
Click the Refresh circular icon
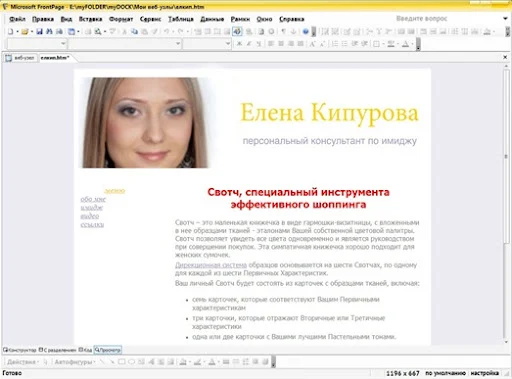271,32
